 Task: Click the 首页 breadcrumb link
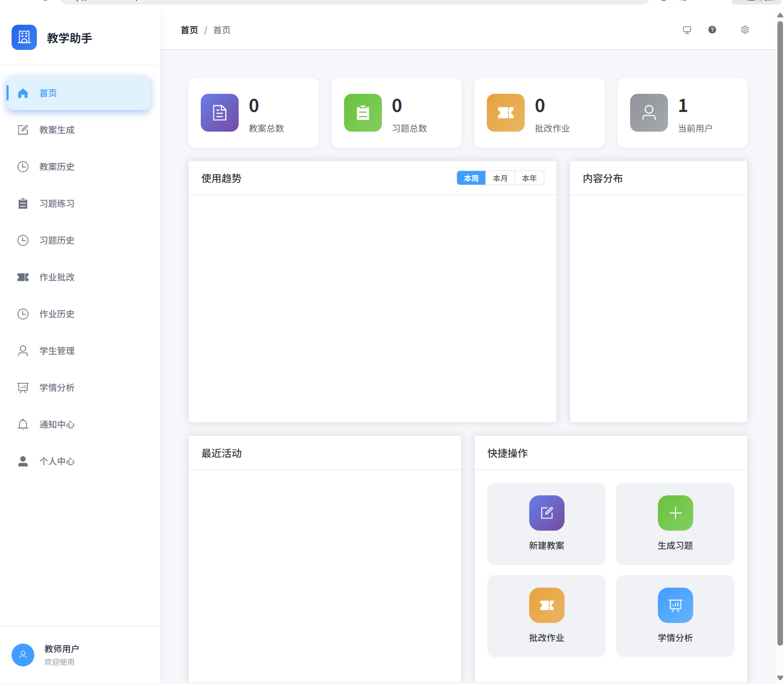[x=189, y=30]
